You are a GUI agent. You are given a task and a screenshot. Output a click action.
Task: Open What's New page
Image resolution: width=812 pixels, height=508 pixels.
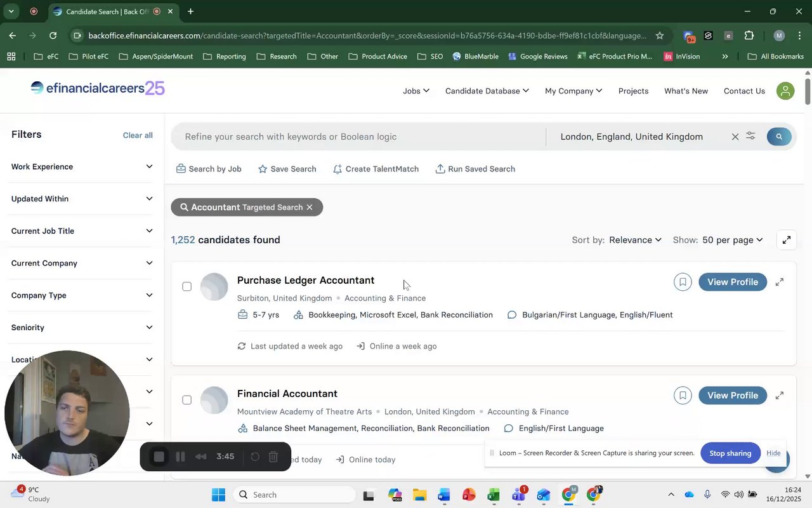coord(686,91)
